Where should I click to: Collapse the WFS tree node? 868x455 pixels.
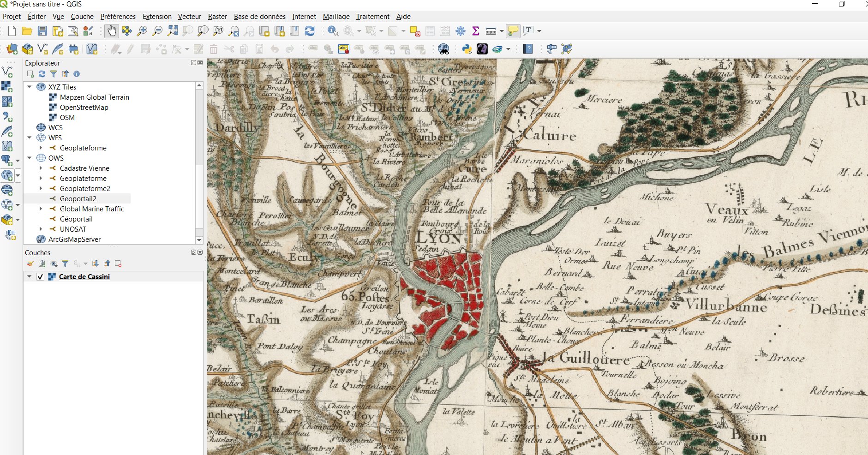tap(30, 138)
